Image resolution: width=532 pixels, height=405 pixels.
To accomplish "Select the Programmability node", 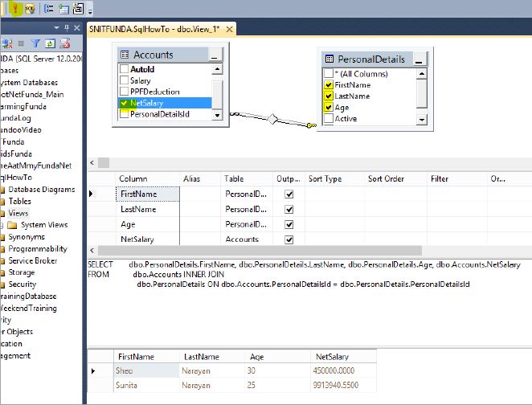I will click(38, 248).
